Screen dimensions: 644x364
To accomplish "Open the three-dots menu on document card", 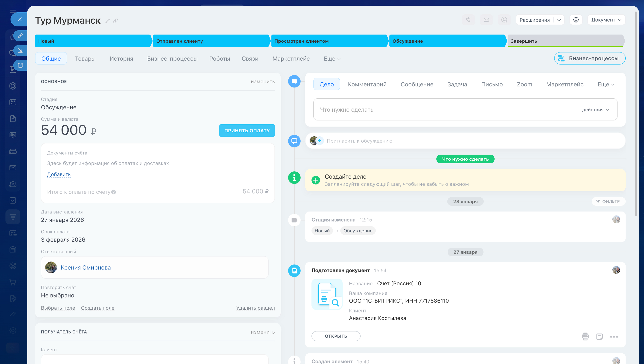I will pyautogui.click(x=614, y=337).
